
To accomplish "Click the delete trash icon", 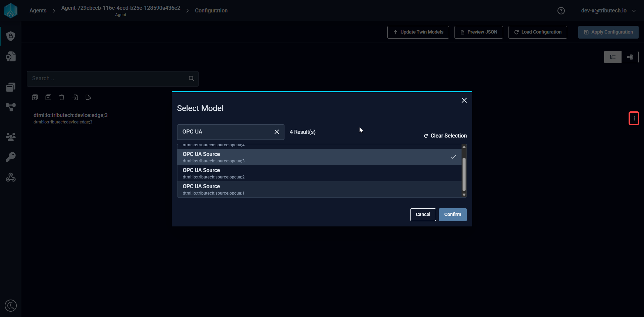I will tap(62, 97).
